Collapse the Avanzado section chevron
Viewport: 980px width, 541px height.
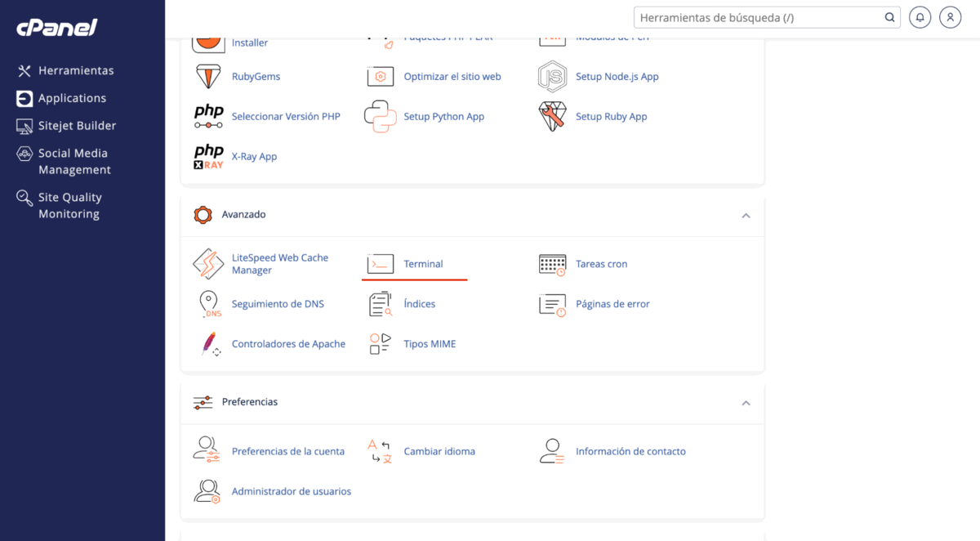tap(746, 216)
